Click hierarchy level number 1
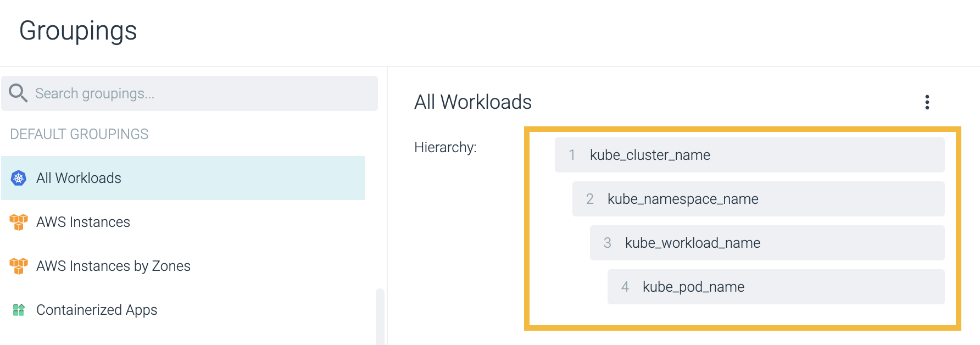The height and width of the screenshot is (345, 980). [x=572, y=155]
